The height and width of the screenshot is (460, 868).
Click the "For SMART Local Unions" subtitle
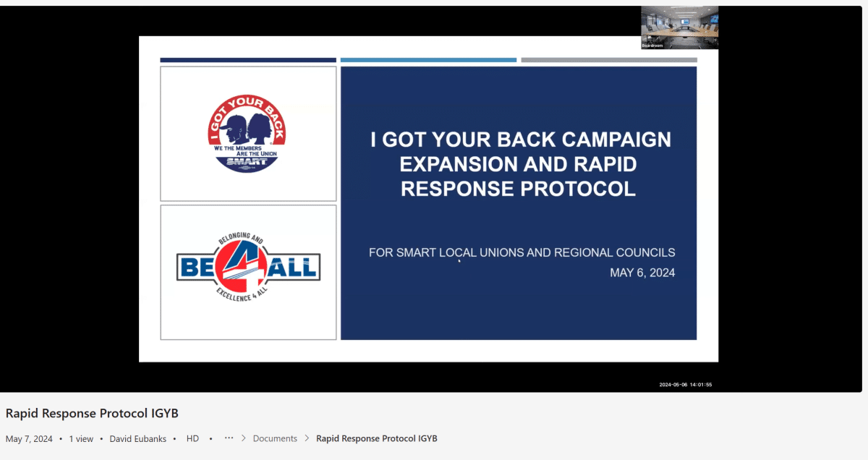coord(522,252)
